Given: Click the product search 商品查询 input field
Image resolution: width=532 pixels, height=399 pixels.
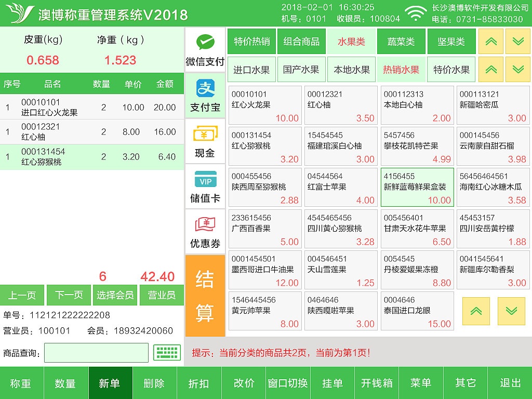Looking at the screenshot, I should point(96,353).
